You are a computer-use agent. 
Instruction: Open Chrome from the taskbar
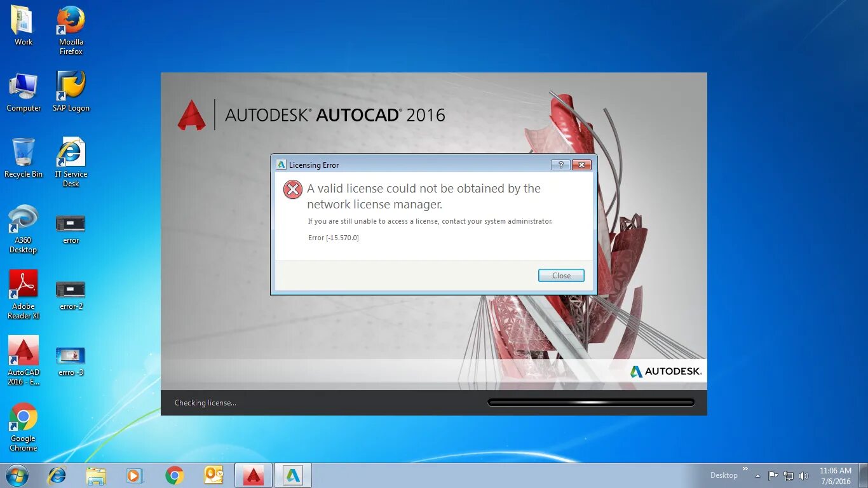coord(174,475)
